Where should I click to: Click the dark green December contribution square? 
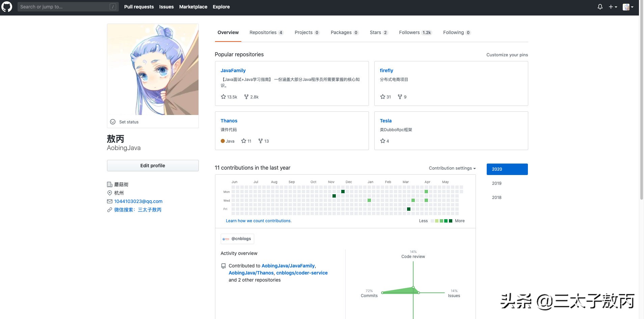[343, 192]
